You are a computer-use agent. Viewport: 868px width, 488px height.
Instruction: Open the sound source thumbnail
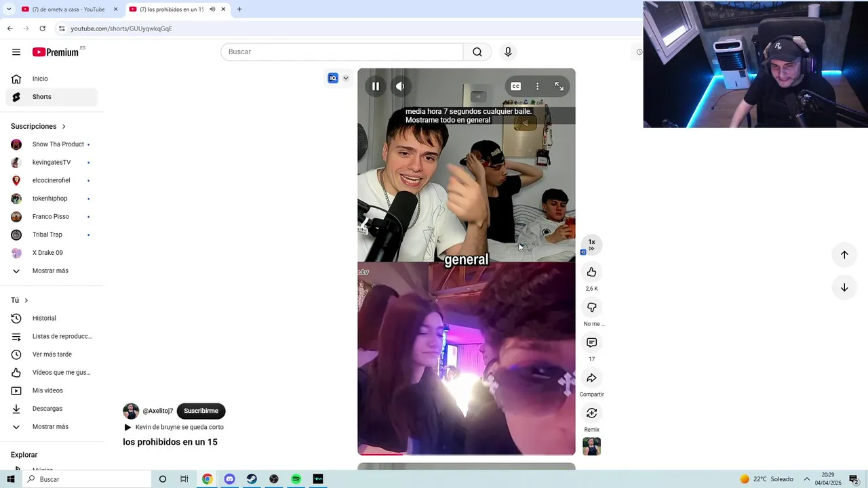[x=591, y=446]
